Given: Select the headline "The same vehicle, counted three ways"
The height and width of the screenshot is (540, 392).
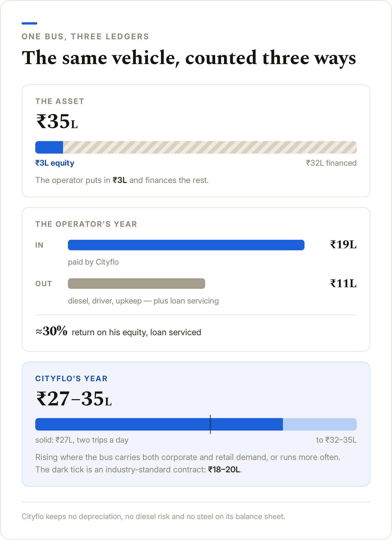Looking at the screenshot, I should coord(189,58).
